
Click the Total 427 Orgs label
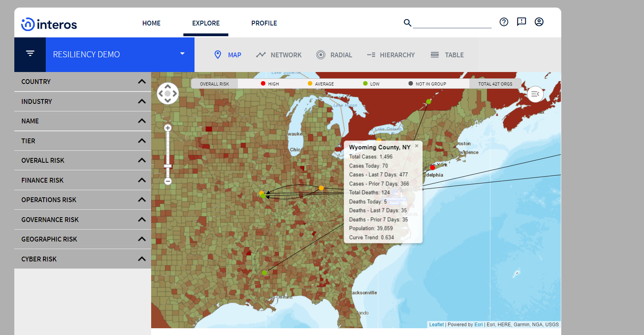tap(495, 84)
